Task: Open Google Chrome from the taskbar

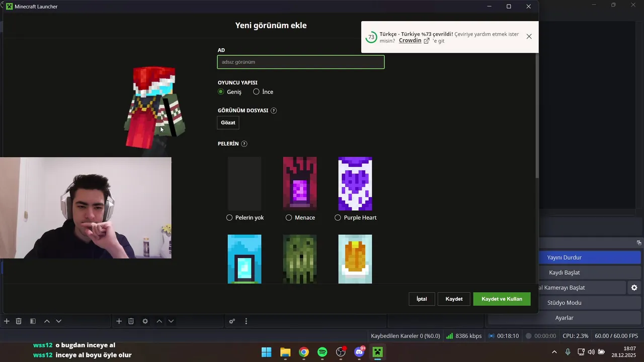Action: pos(303,352)
